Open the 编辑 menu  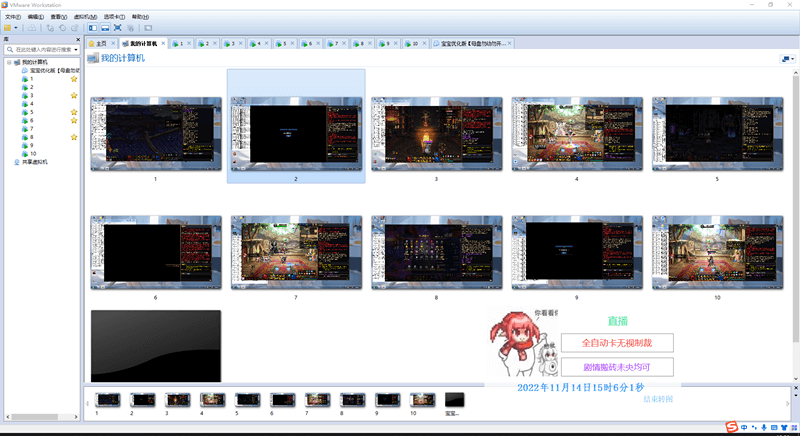(35, 17)
